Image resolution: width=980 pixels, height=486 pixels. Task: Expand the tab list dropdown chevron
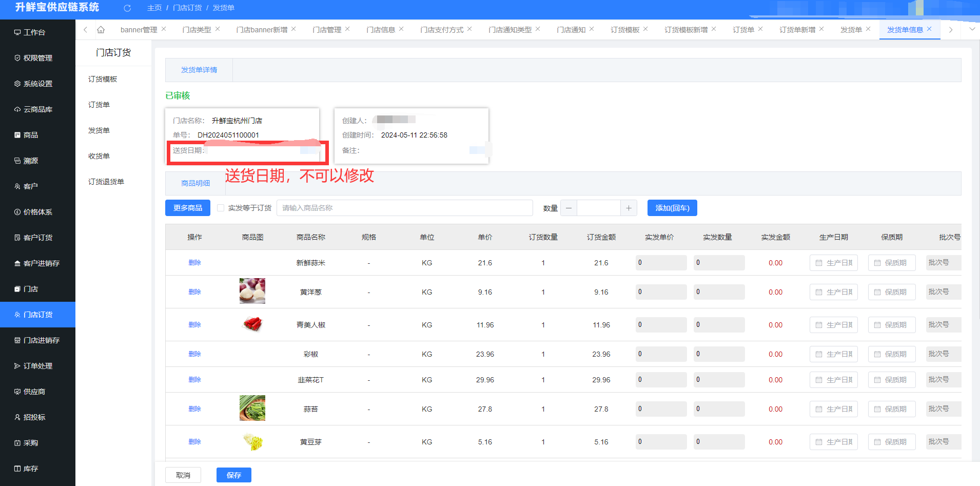point(972,29)
